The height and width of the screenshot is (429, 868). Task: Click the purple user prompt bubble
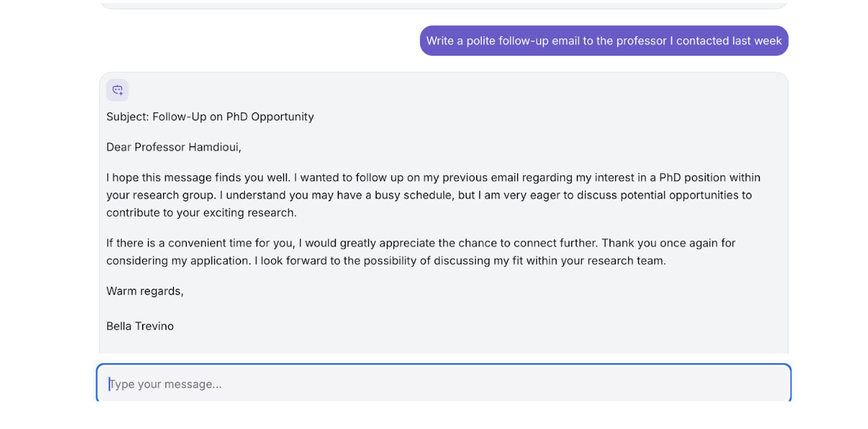(x=604, y=41)
